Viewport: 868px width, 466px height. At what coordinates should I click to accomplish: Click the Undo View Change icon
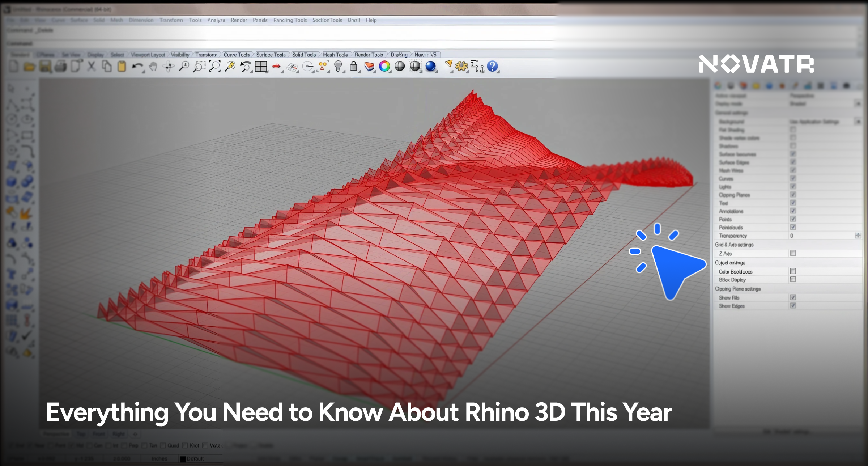pos(246,67)
